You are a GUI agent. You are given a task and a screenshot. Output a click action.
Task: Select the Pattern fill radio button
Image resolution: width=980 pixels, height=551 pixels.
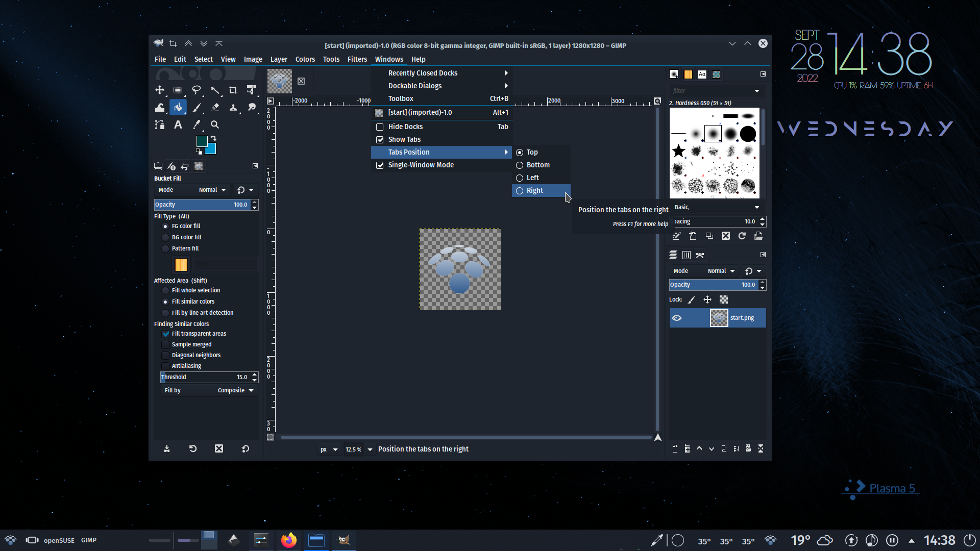pos(165,249)
